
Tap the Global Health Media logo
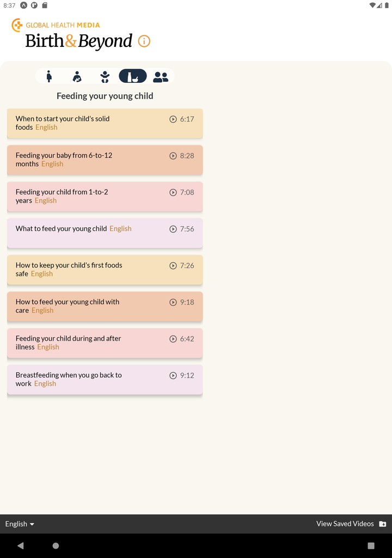tap(56, 25)
